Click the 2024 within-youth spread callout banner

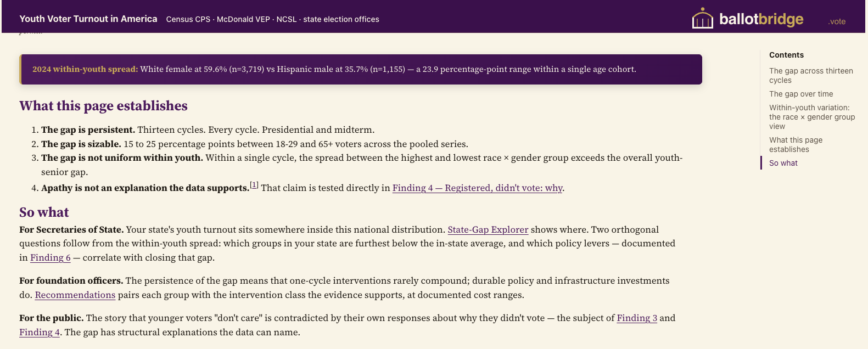[x=361, y=69]
